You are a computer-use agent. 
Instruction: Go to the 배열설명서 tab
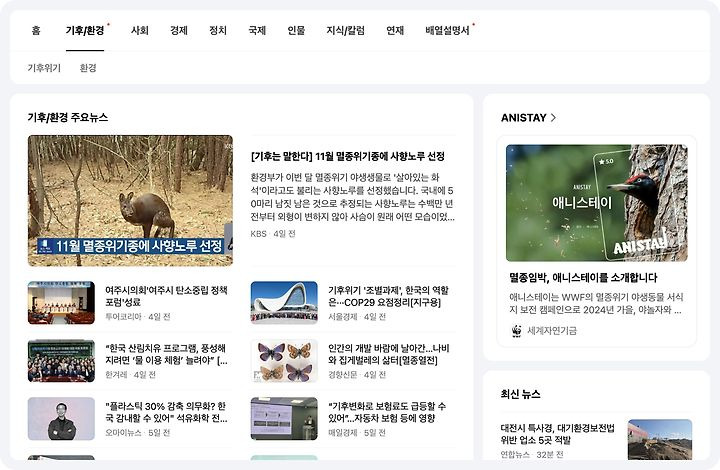coord(447,30)
